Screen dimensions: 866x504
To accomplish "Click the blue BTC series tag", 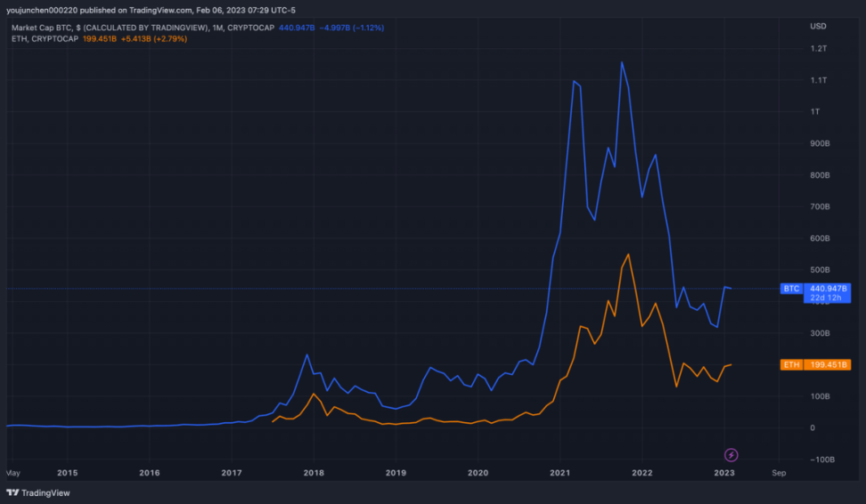I will point(790,289).
